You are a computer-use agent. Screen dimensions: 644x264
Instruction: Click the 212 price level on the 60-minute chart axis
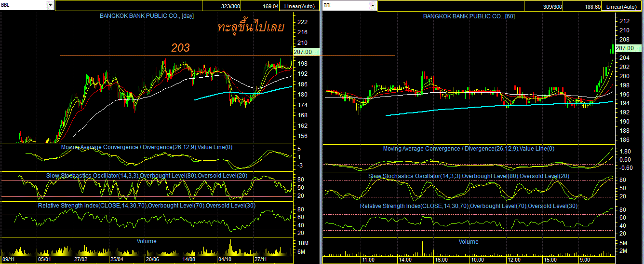624,21
